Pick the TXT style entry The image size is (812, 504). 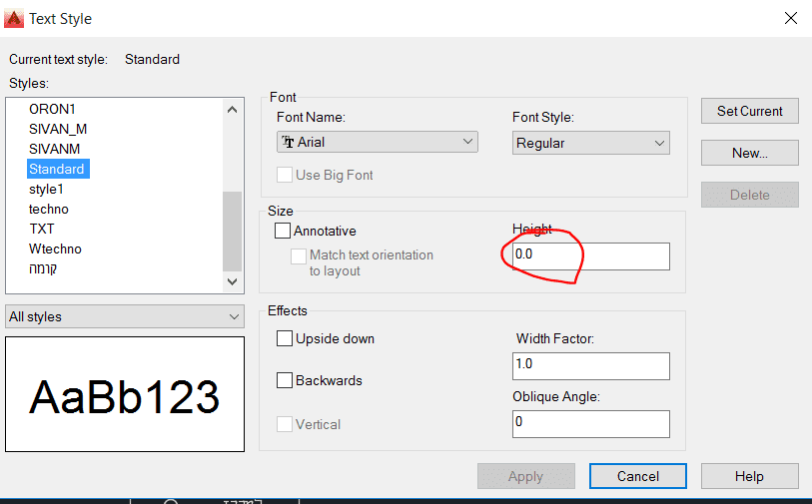pyautogui.click(x=42, y=229)
